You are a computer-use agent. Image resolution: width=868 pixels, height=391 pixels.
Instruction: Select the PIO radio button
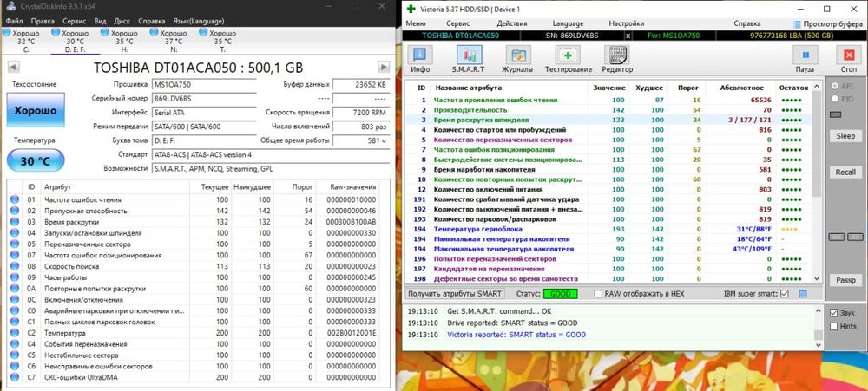pyautogui.click(x=835, y=99)
